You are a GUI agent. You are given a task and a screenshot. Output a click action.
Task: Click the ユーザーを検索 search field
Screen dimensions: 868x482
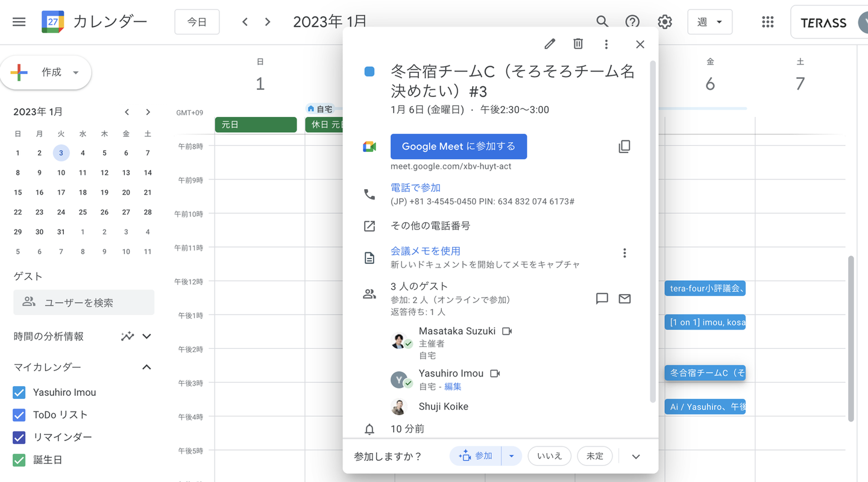(84, 302)
